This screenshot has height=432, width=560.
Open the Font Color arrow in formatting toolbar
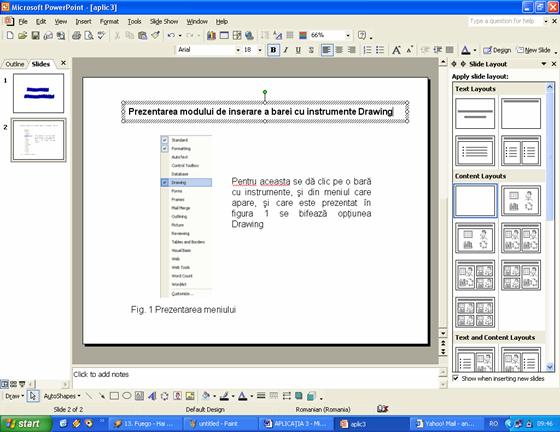point(475,50)
